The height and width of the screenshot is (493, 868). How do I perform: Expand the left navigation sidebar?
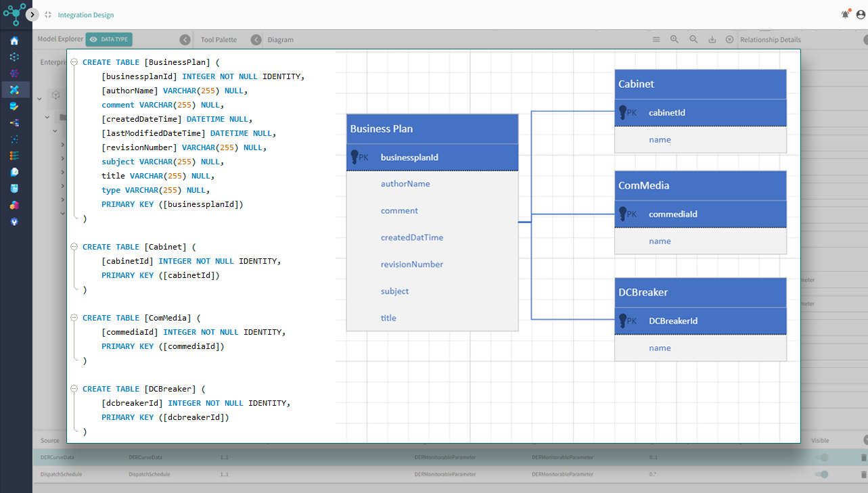click(x=32, y=14)
